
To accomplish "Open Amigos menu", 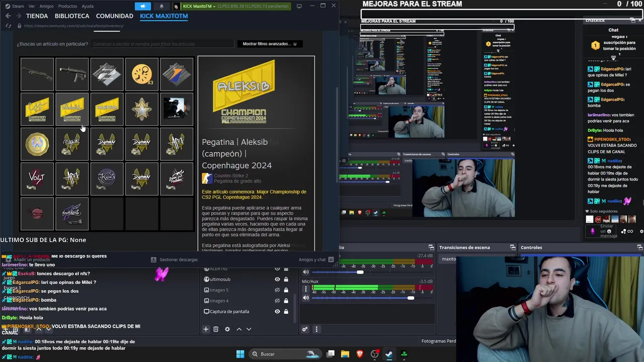I will 46,6.
